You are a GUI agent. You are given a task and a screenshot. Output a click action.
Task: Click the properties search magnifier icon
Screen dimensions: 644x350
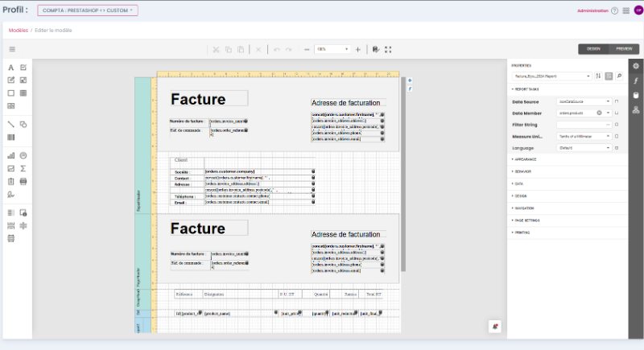tap(619, 76)
